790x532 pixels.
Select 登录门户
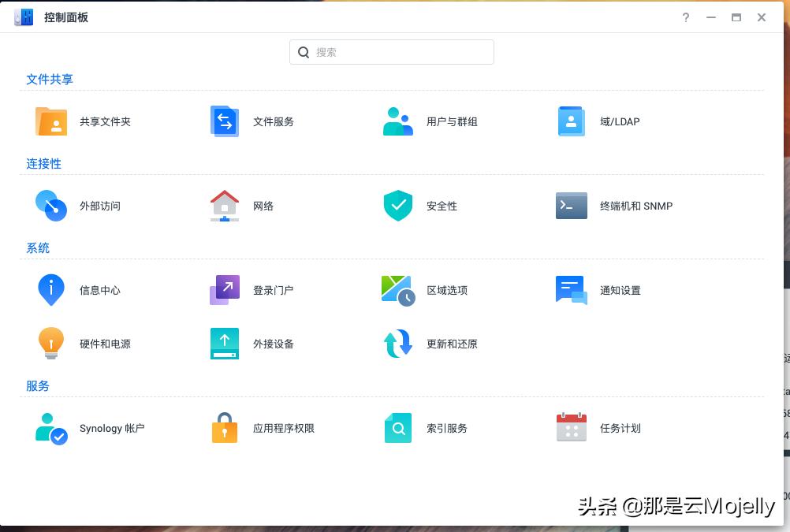252,290
